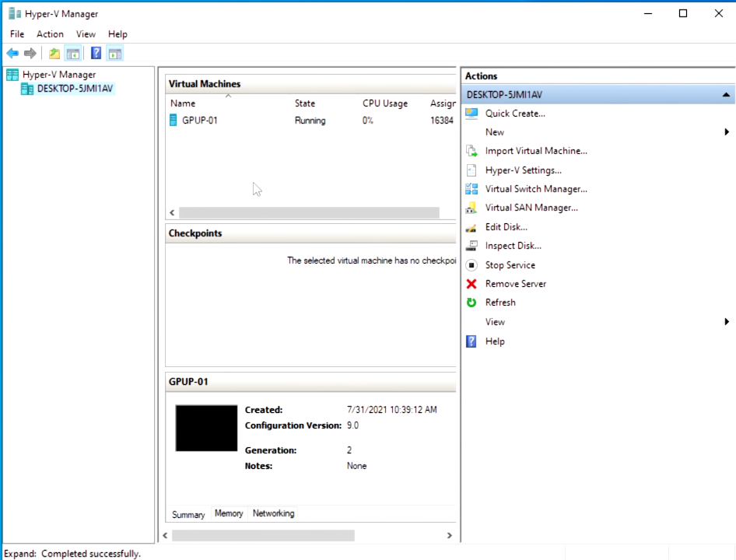
Task: Click the Edit Disk icon
Action: tap(471, 227)
